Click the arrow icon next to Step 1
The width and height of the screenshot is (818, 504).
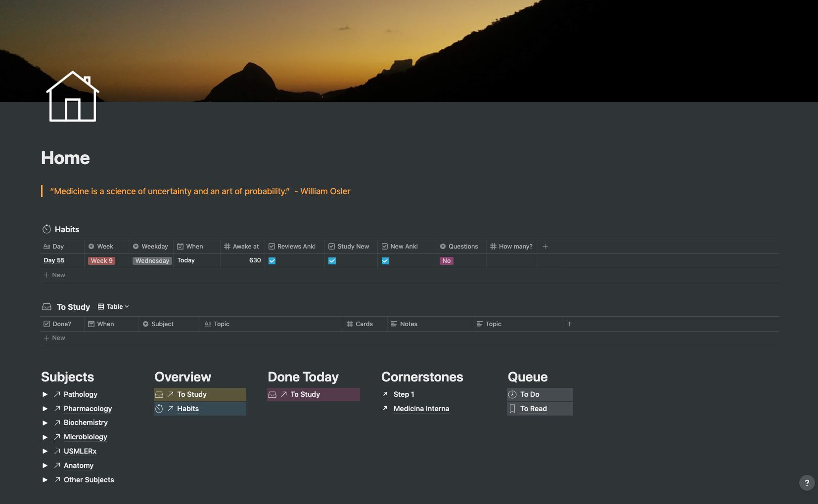pos(385,394)
